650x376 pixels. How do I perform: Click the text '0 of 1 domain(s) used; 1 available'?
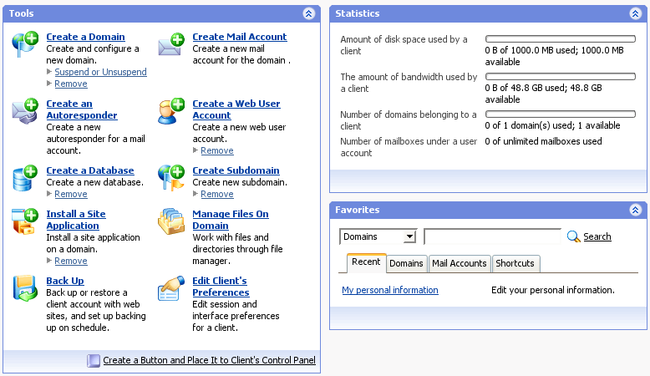(x=553, y=126)
